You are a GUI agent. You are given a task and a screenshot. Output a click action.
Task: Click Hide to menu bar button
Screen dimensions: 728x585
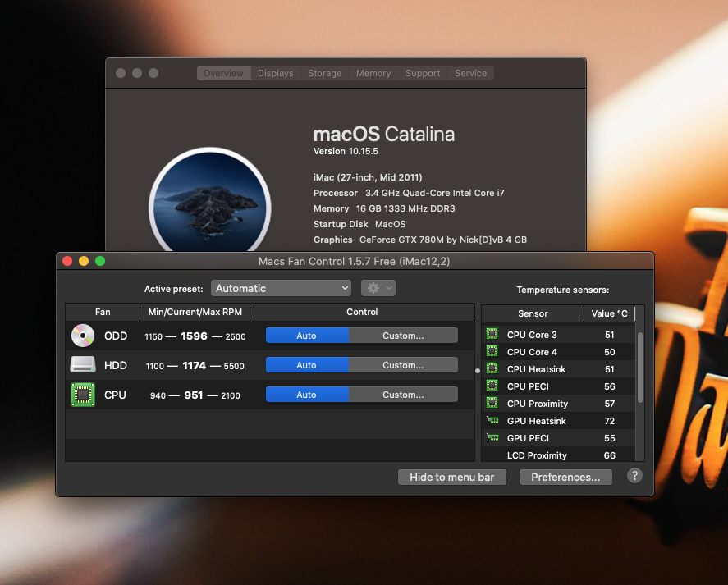(x=451, y=477)
